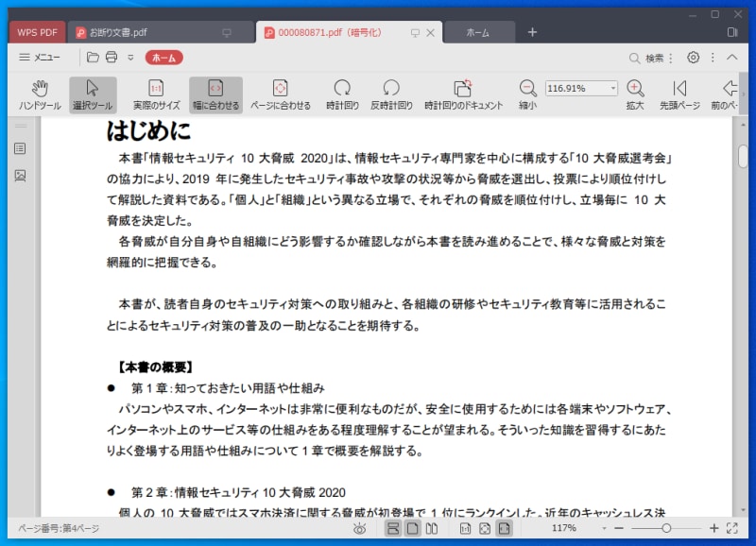Zoom out with magnifier minus icon
Viewport: 756px width, 546px height.
(527, 94)
